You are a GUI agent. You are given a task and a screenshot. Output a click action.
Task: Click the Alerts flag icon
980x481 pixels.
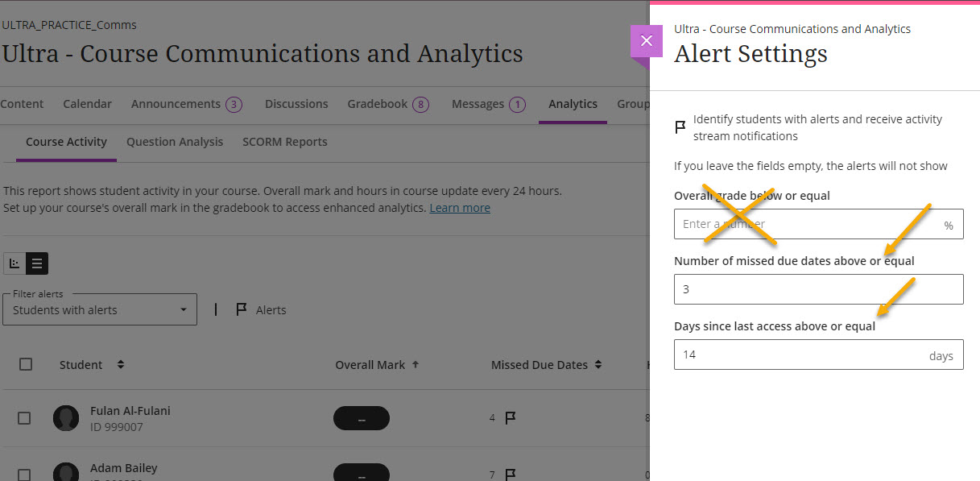coord(241,310)
